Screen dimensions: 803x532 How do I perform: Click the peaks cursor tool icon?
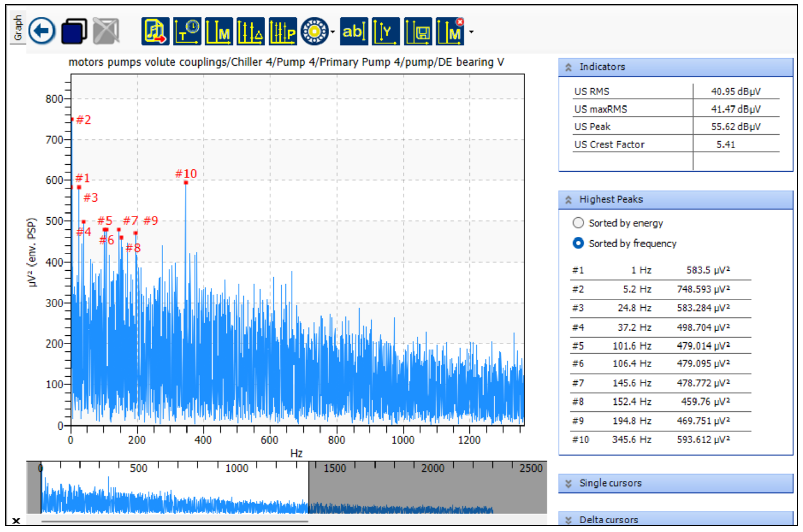282,32
